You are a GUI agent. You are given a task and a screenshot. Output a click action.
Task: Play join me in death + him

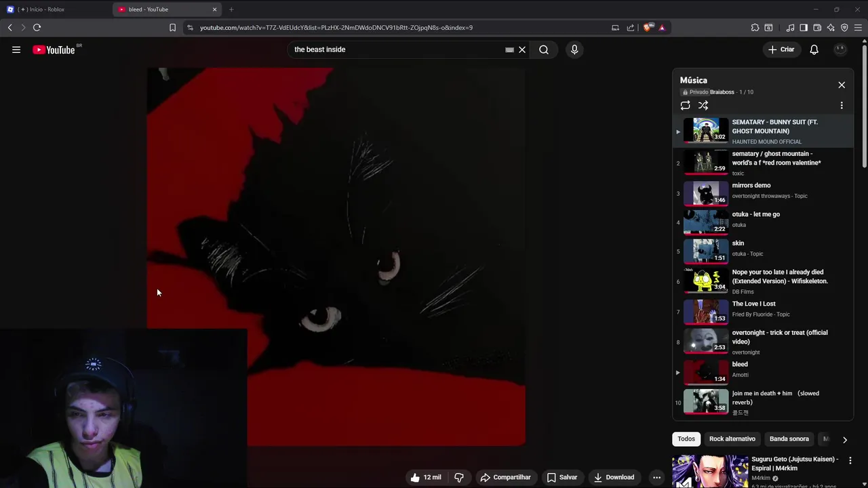pos(764,402)
